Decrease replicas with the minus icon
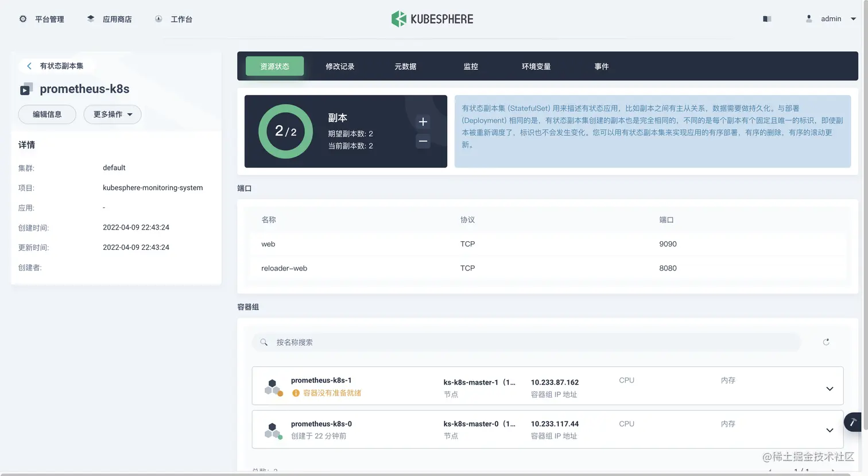 coord(423,141)
